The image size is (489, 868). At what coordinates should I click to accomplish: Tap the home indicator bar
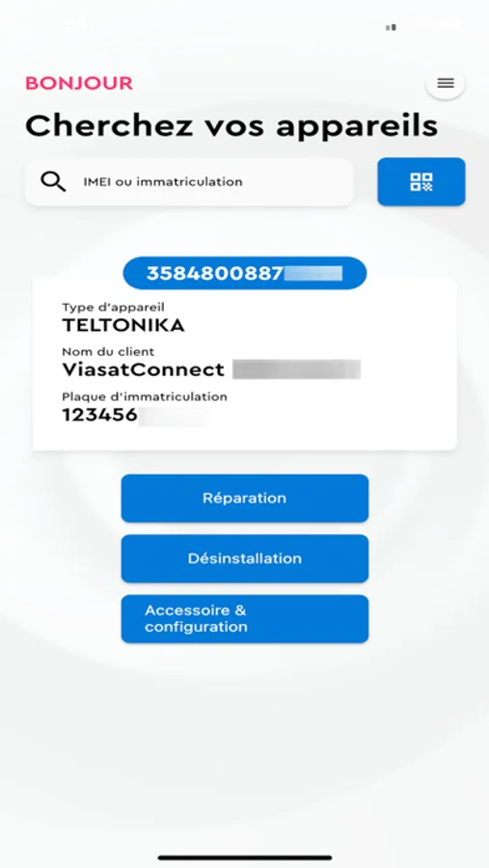pos(245,858)
